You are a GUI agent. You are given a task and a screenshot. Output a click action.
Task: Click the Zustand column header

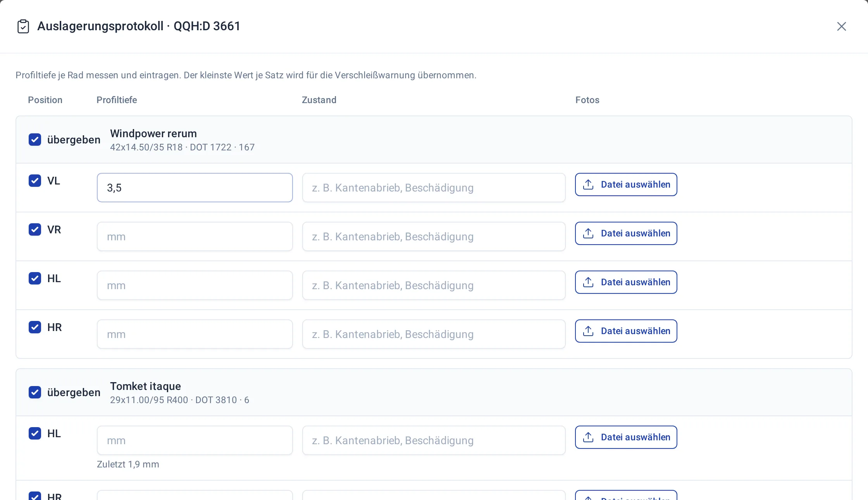319,100
